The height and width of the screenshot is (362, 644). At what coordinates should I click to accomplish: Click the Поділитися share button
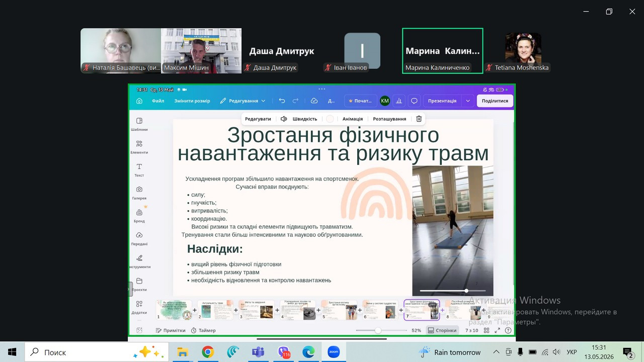tap(495, 101)
